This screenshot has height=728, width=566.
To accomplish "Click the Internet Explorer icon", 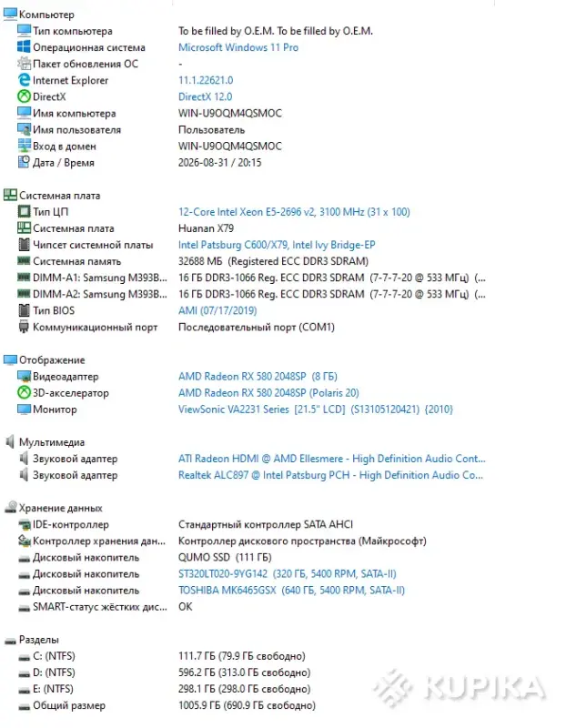I will pyautogui.click(x=24, y=80).
